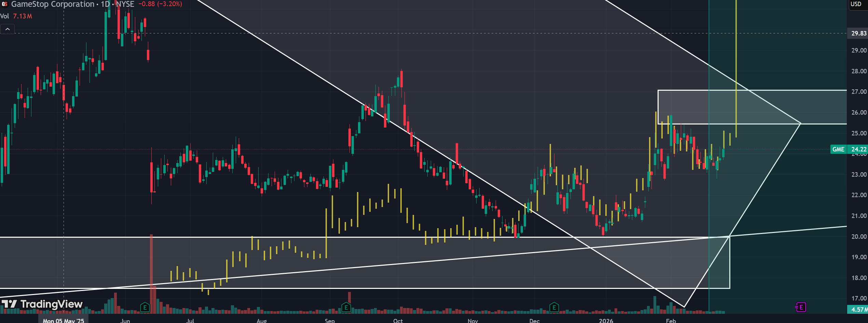Click the 27.00 price scale label
The image size is (868, 323).
pos(859,92)
